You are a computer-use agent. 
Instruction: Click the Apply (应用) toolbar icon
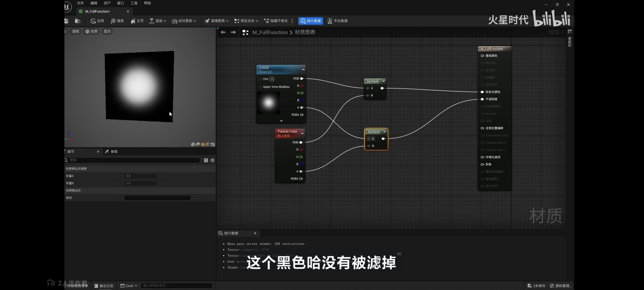pos(93,21)
